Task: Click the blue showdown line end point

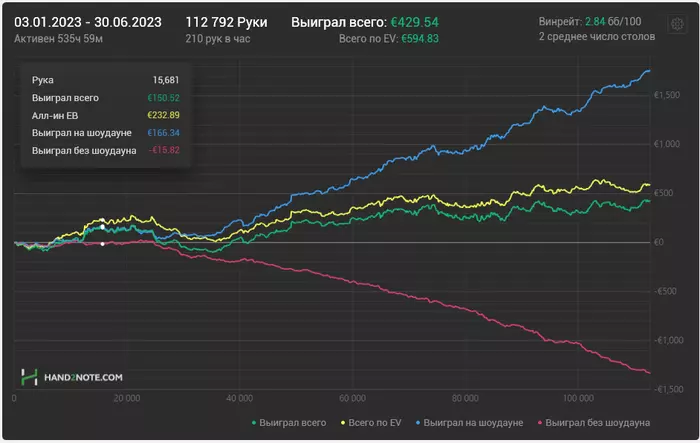Action: (649, 71)
